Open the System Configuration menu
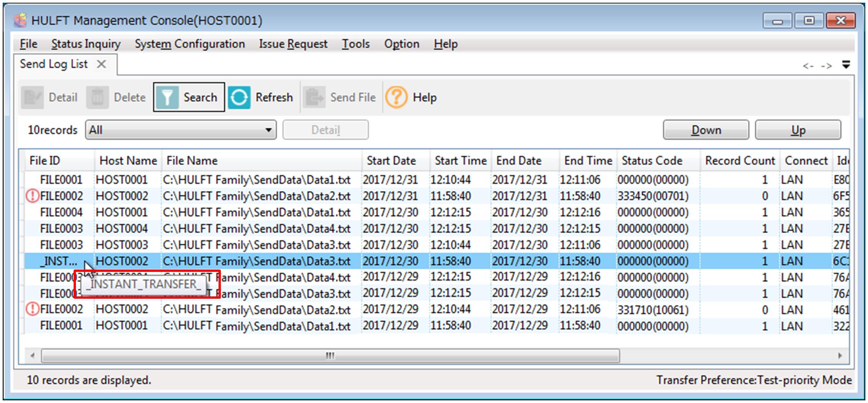Screen dimensions: 868x403 coord(190,44)
